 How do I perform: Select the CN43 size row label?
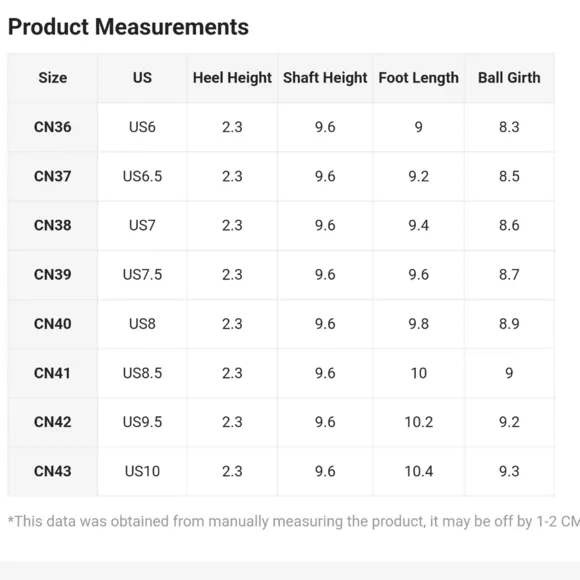click(x=53, y=471)
